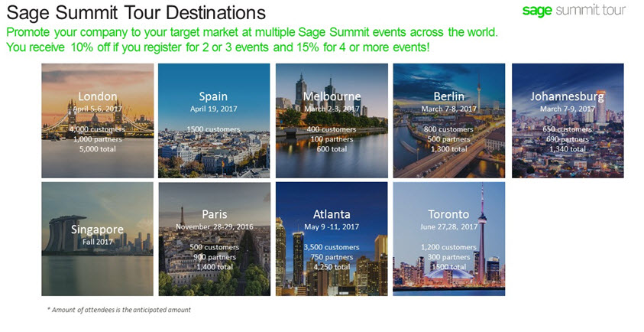The image size is (644, 332).
Task: Click the '1,300 total' Berlin figure
Action: click(x=449, y=149)
